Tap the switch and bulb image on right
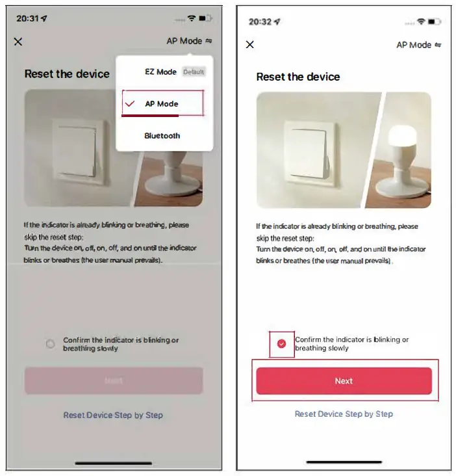 (344, 150)
